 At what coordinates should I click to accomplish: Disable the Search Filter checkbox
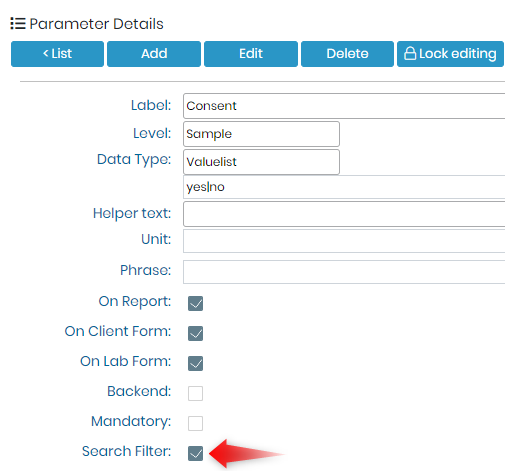[x=195, y=453]
